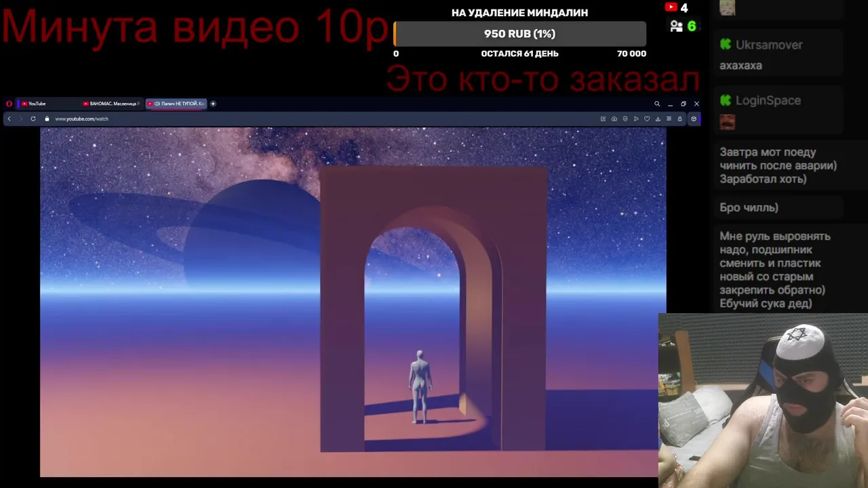868x488 pixels.
Task: Reload the current page
Action: (x=33, y=119)
